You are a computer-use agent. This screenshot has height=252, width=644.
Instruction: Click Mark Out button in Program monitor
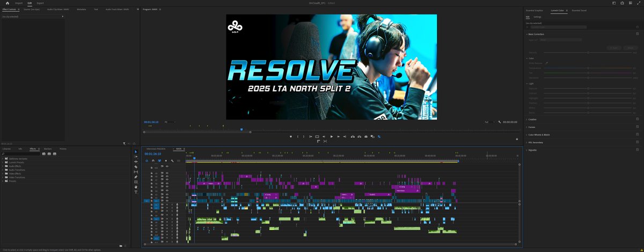click(304, 137)
